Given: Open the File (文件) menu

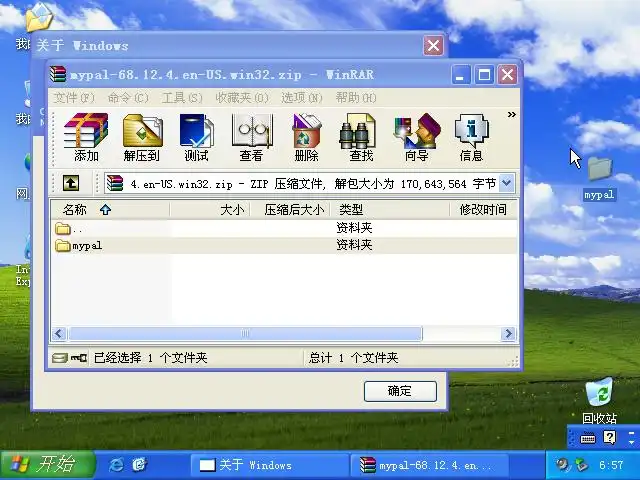Looking at the screenshot, I should 74,98.
